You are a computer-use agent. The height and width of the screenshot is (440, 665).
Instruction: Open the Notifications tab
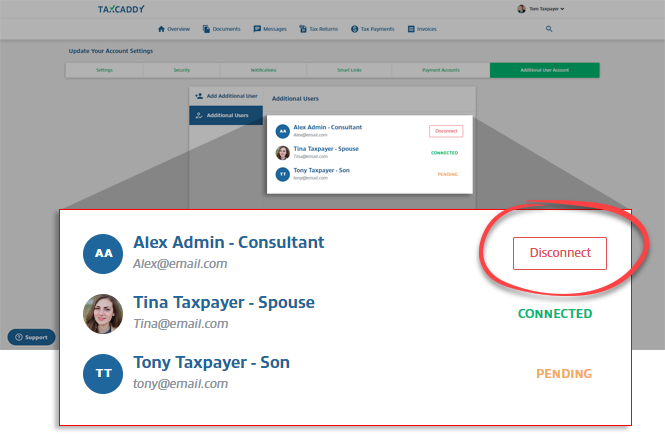point(263,70)
